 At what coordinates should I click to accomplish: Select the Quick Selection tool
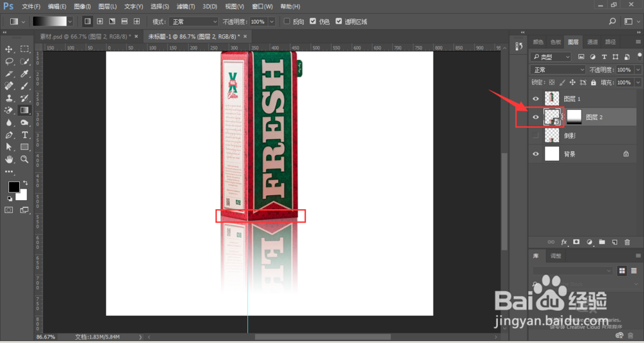coord(24,62)
